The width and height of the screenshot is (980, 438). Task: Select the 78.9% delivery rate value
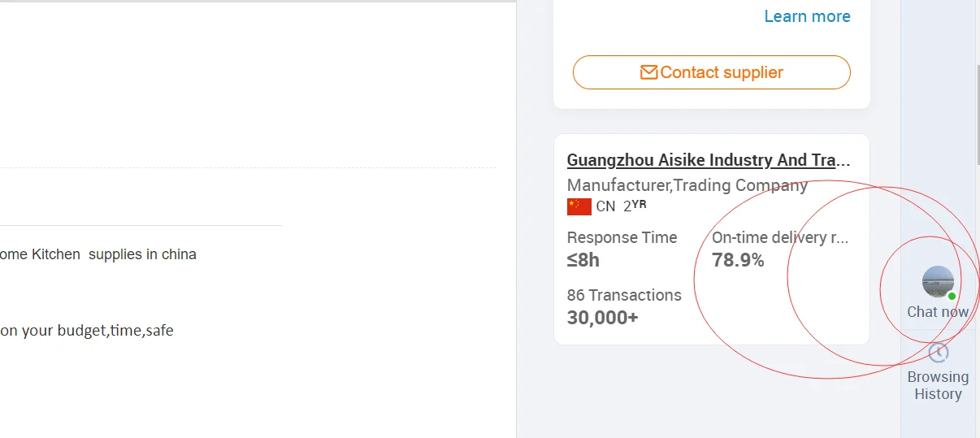tap(738, 260)
